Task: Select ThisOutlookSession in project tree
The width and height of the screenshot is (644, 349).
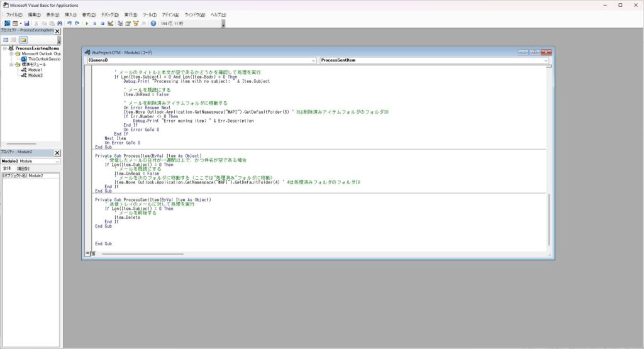Action: pyautogui.click(x=42, y=59)
